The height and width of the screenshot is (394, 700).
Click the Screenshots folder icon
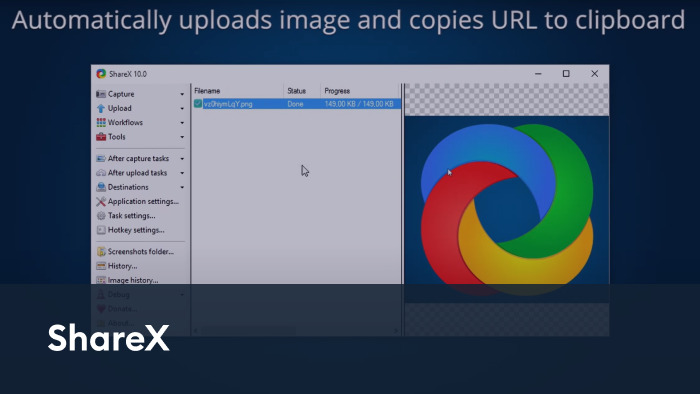pos(101,252)
